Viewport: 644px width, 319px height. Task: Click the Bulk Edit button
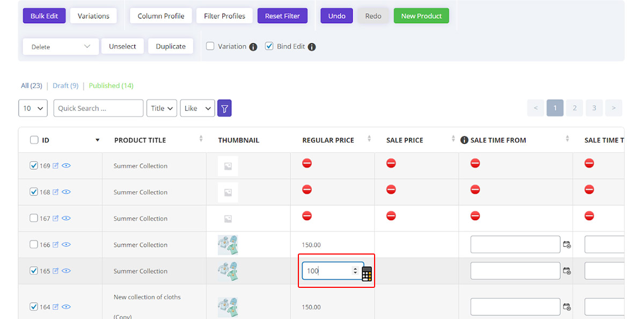coord(45,16)
